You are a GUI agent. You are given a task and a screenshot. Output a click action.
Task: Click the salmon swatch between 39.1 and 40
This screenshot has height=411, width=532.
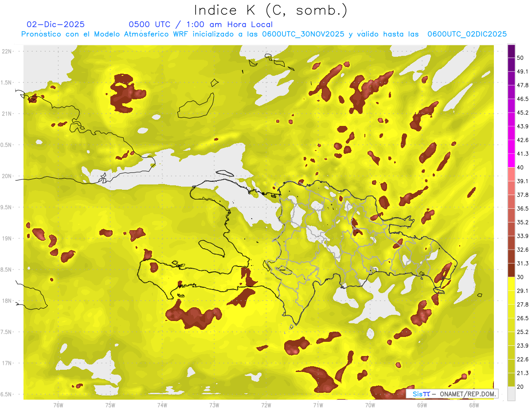point(512,174)
